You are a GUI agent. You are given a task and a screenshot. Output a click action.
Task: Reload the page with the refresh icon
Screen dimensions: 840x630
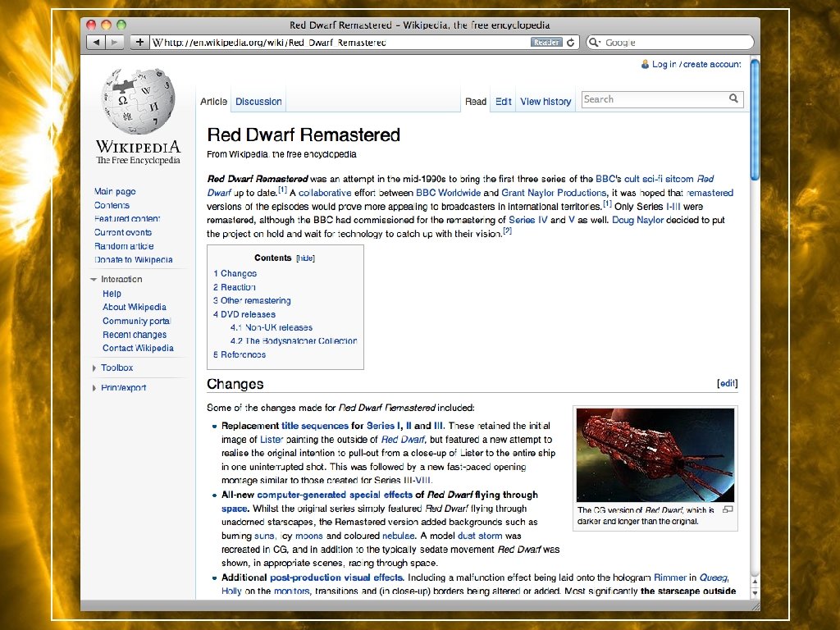(x=571, y=43)
